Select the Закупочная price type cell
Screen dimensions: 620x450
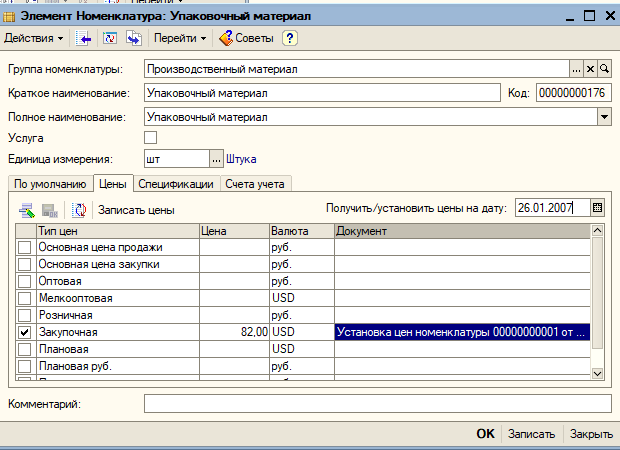tap(118, 332)
